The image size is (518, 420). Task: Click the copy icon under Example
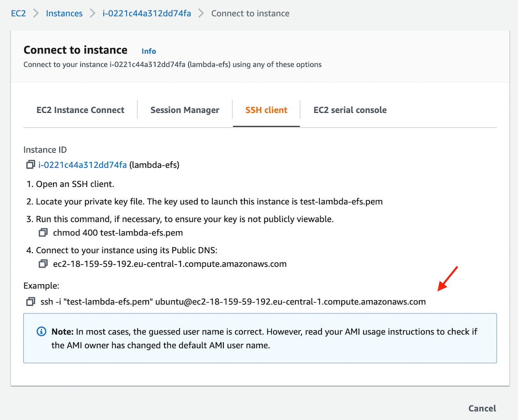tap(30, 302)
